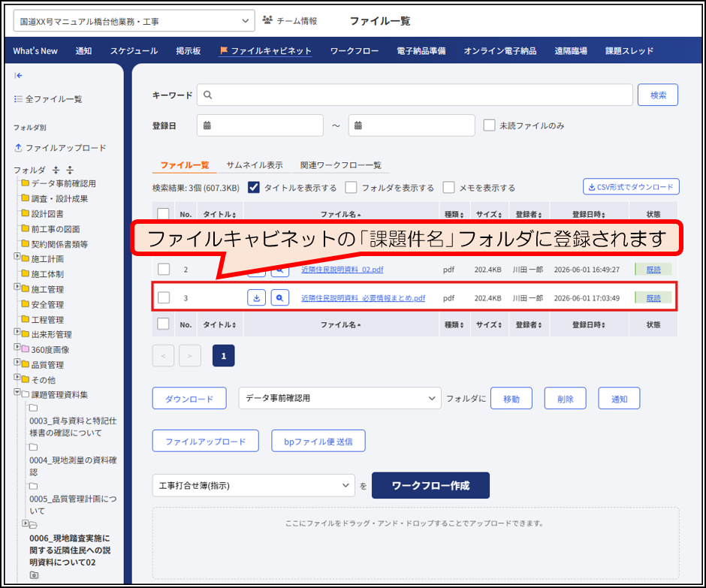This screenshot has height=588, width=706.
Task: Click the pink 360度画像 folder icon
Action: pos(26,349)
